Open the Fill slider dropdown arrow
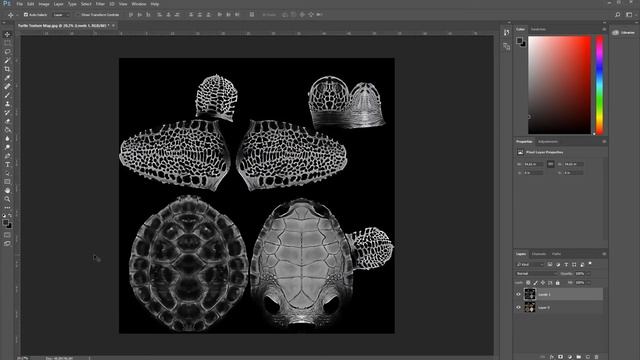 [588, 282]
